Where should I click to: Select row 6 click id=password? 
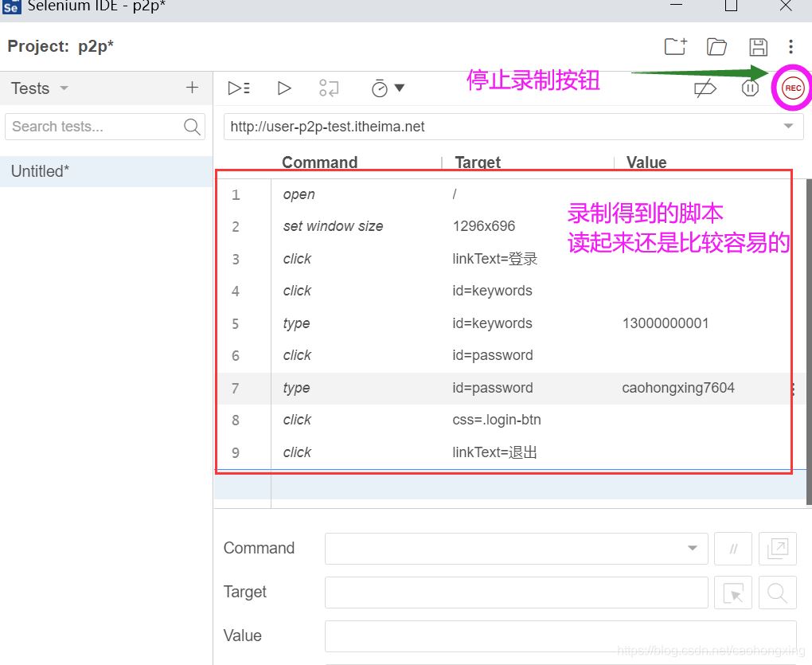[510, 356]
